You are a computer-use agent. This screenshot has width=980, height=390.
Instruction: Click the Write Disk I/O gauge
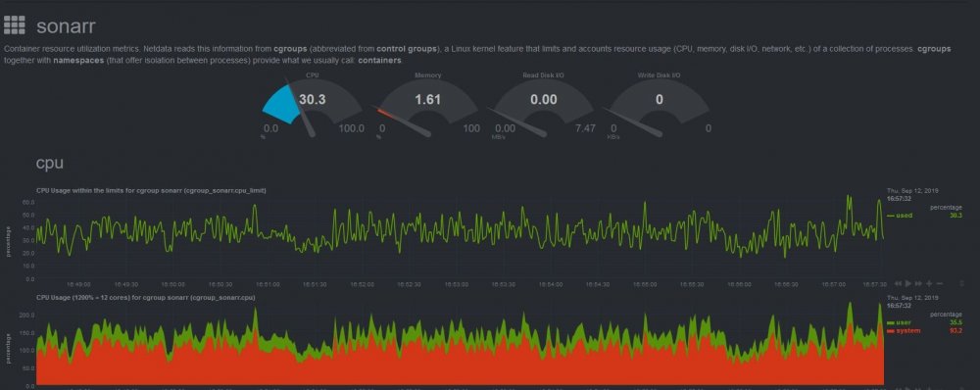click(x=660, y=105)
